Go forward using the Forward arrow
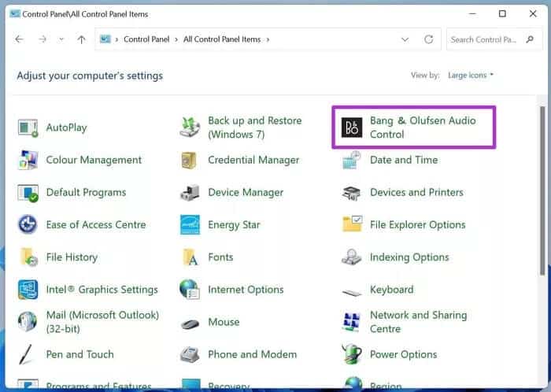Image resolution: width=551 pixels, height=392 pixels. [x=43, y=39]
